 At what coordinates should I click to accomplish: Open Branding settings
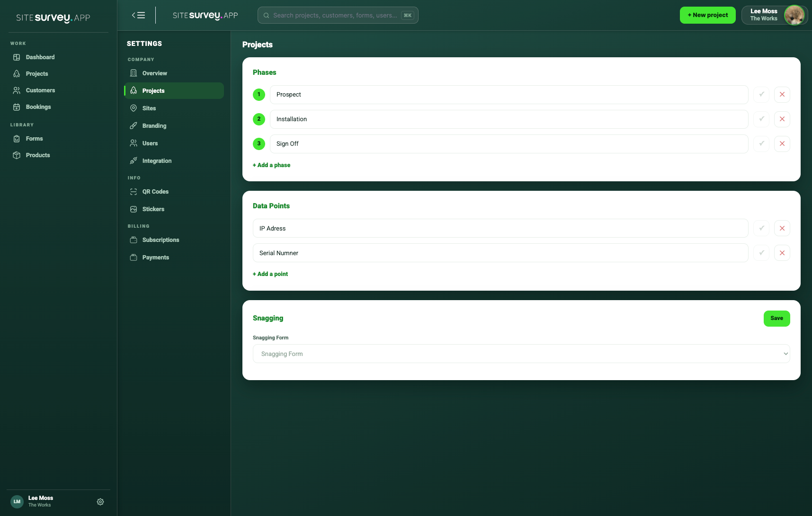pyautogui.click(x=174, y=126)
